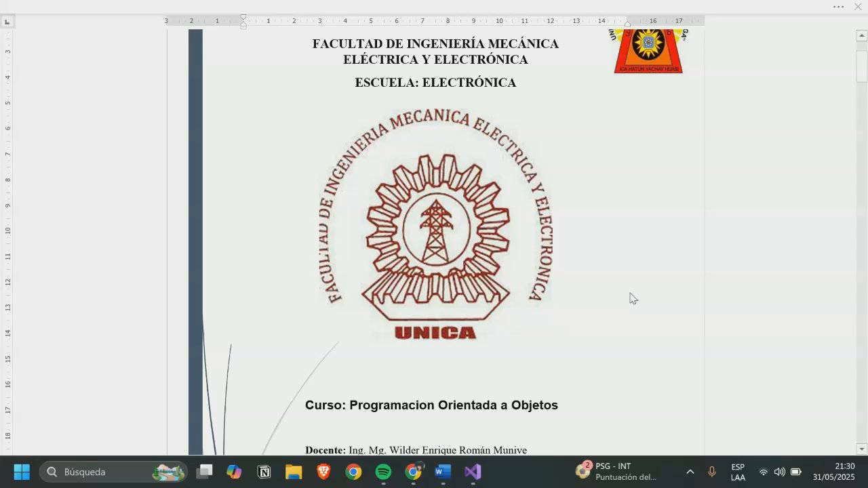Click the right indent marker on the ruler
The width and height of the screenshot is (868, 488).
[x=627, y=24]
